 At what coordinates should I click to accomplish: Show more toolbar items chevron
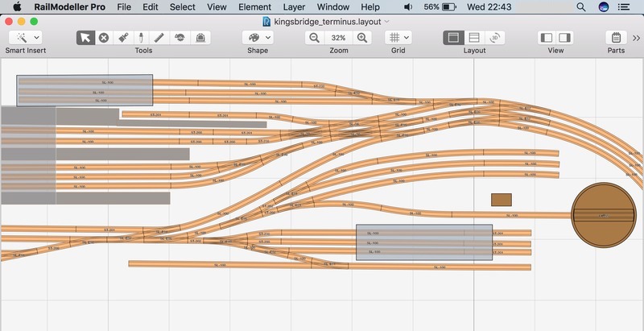click(x=636, y=38)
